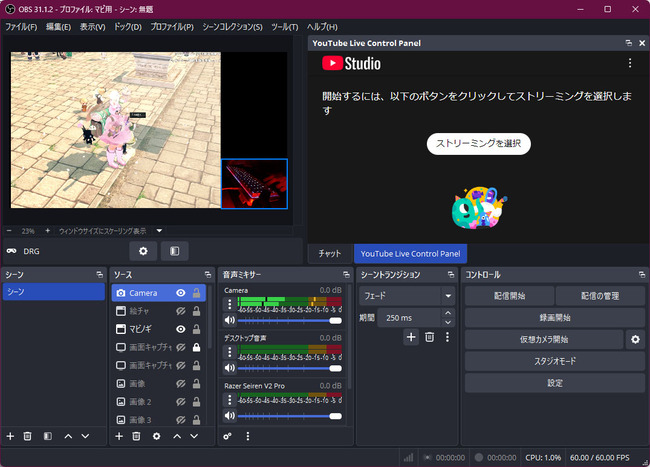Hide the マビノギ source via eye icon
The width and height of the screenshot is (650, 467).
(x=181, y=329)
